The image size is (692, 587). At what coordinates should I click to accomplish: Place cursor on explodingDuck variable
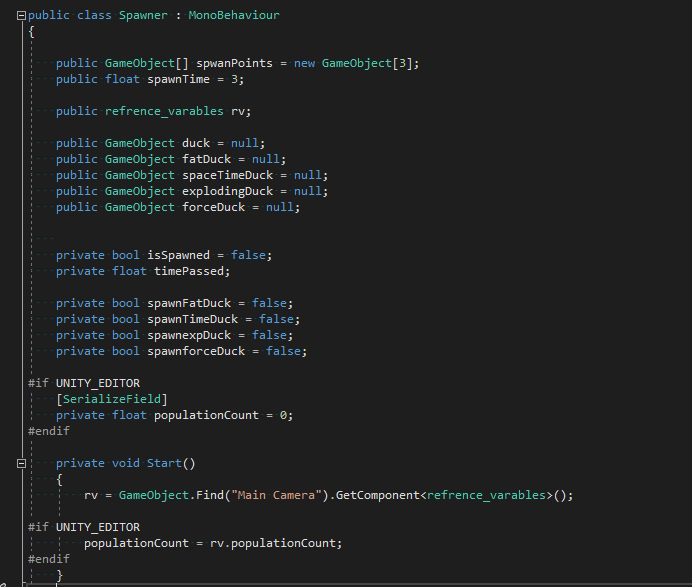(x=234, y=191)
